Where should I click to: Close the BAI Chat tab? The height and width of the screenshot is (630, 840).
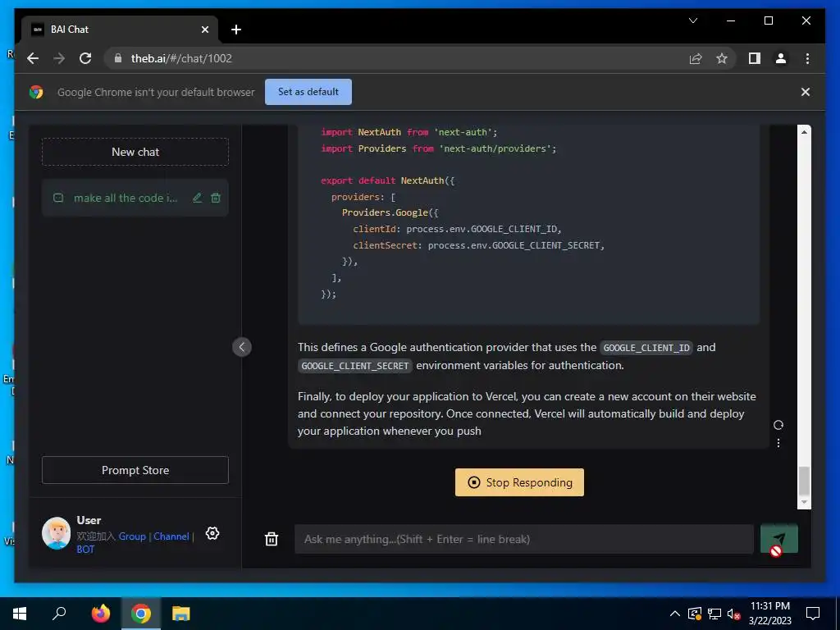click(204, 30)
